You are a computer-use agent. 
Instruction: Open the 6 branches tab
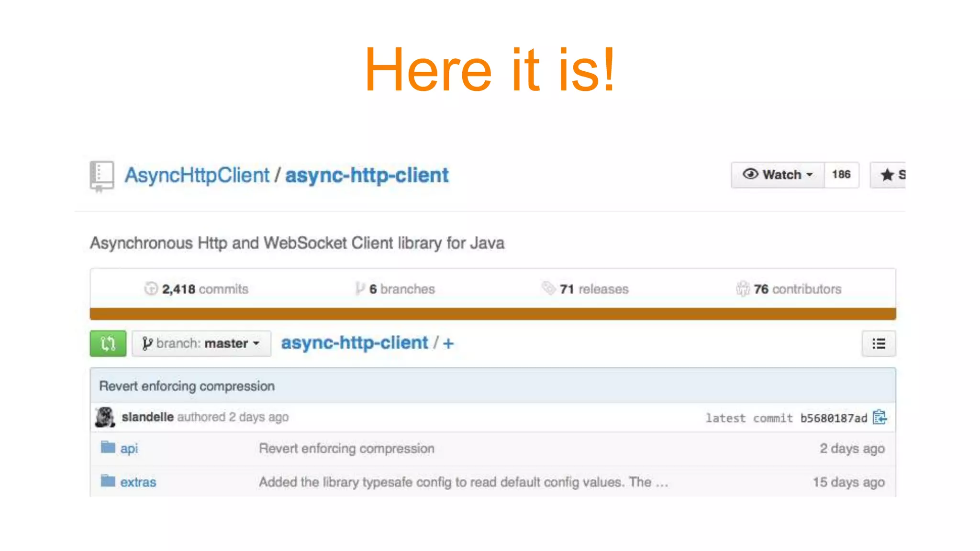click(395, 289)
